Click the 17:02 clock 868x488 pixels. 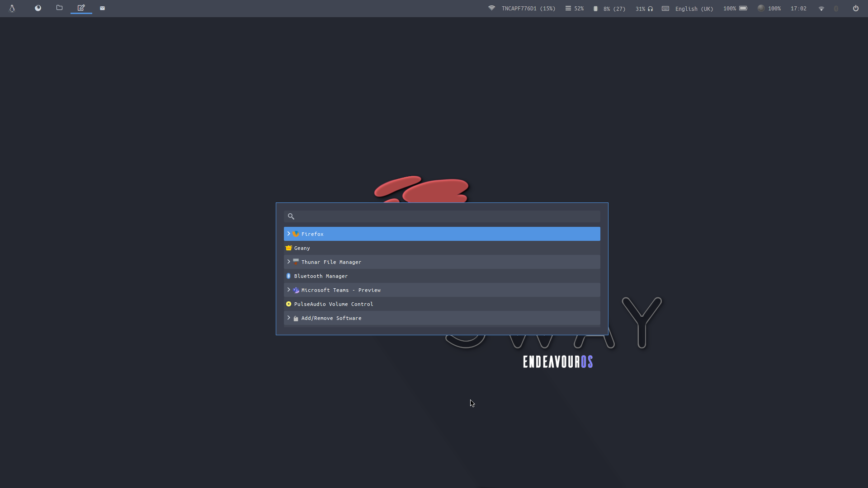click(x=798, y=9)
